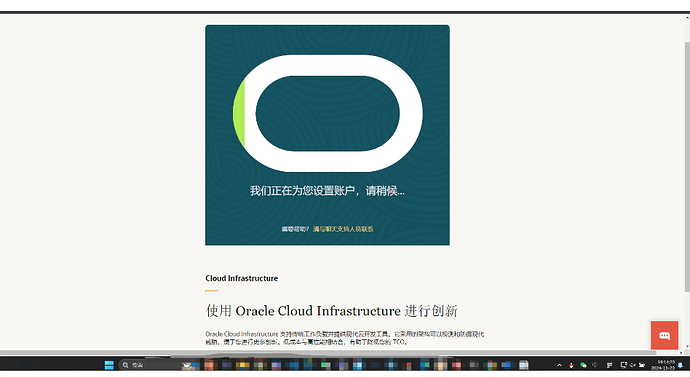This screenshot has width=690, height=377.
Task: Click the taskbar search box
Action: point(149,365)
